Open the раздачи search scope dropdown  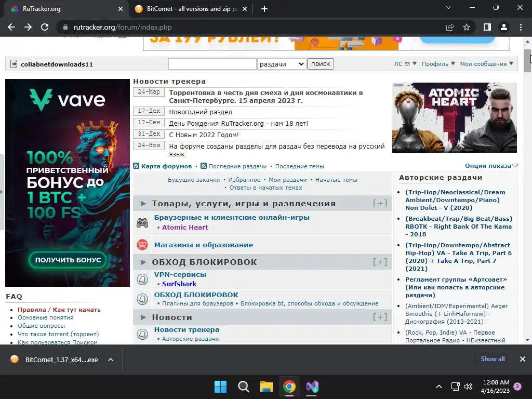pyautogui.click(x=281, y=64)
